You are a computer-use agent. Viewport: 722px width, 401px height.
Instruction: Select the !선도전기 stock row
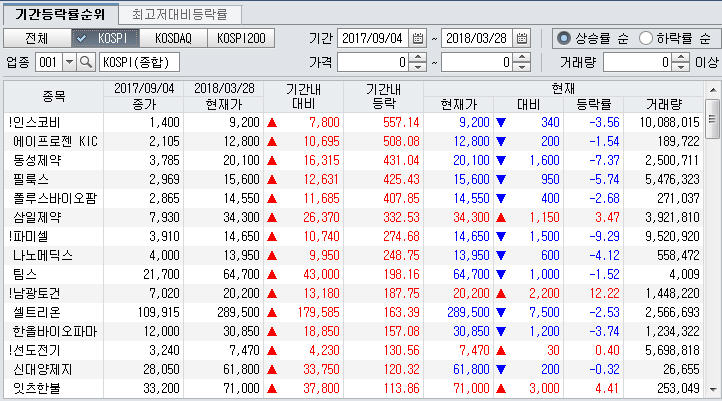tap(354, 350)
